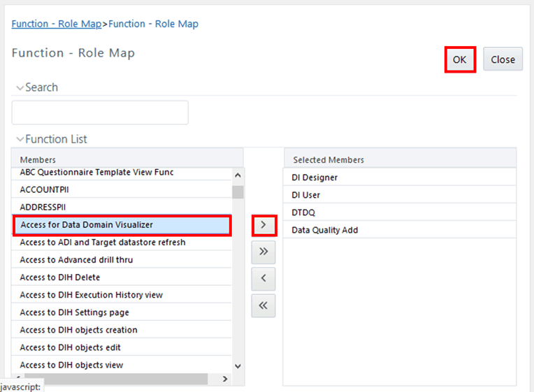Select DI Designer in Selected Members
The height and width of the screenshot is (392, 534).
click(400, 177)
